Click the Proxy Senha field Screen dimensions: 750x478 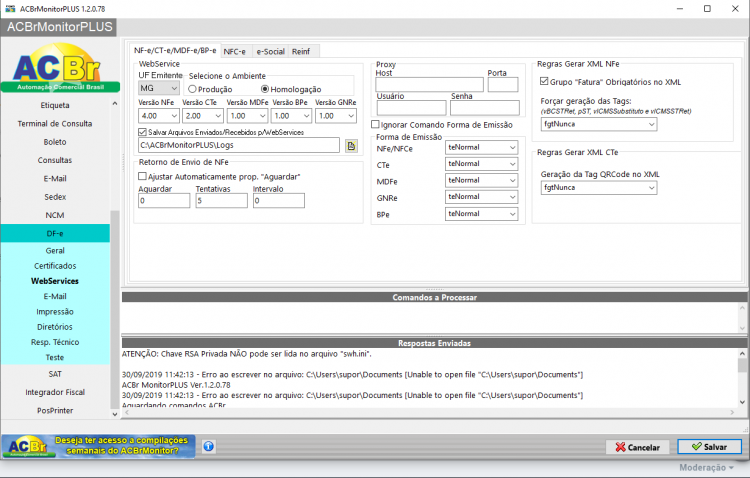(485, 108)
